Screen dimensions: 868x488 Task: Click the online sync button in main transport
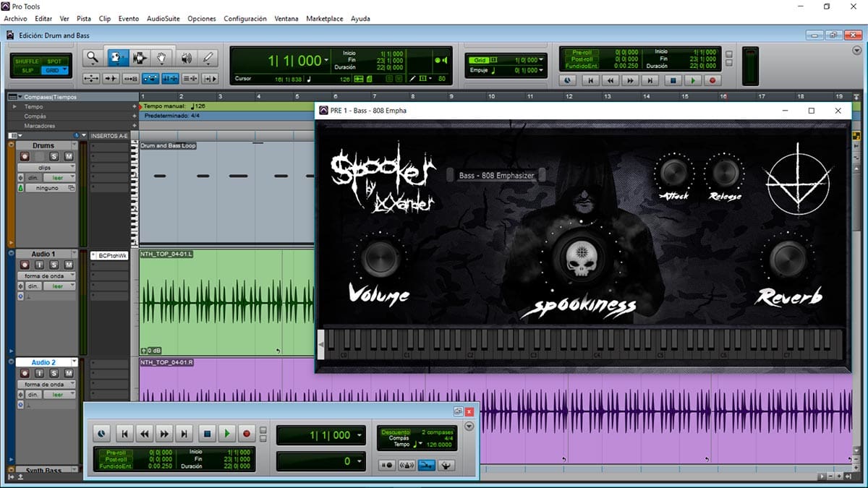click(568, 81)
